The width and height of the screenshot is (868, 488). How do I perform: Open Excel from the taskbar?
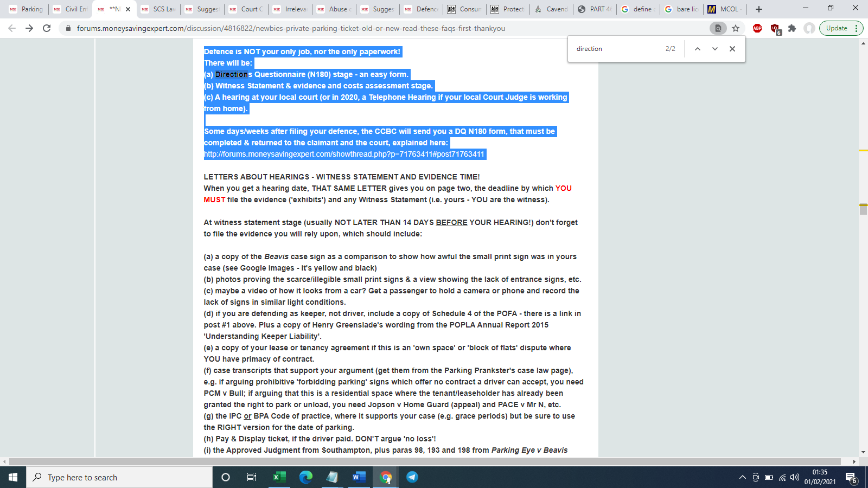point(279,477)
